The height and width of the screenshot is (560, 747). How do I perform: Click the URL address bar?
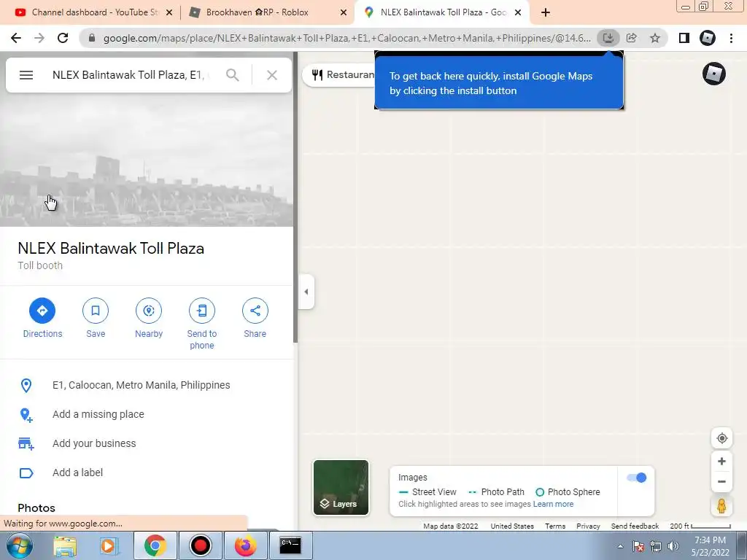coord(347,38)
